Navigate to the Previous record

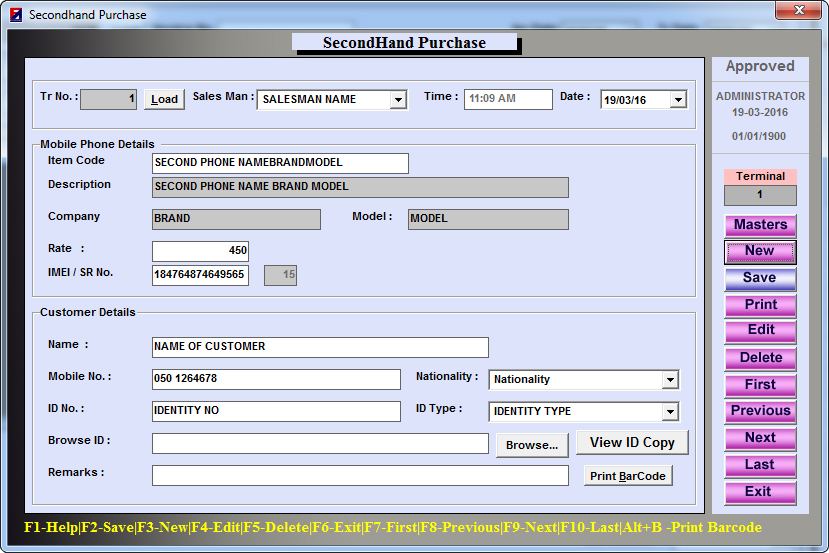tap(760, 411)
